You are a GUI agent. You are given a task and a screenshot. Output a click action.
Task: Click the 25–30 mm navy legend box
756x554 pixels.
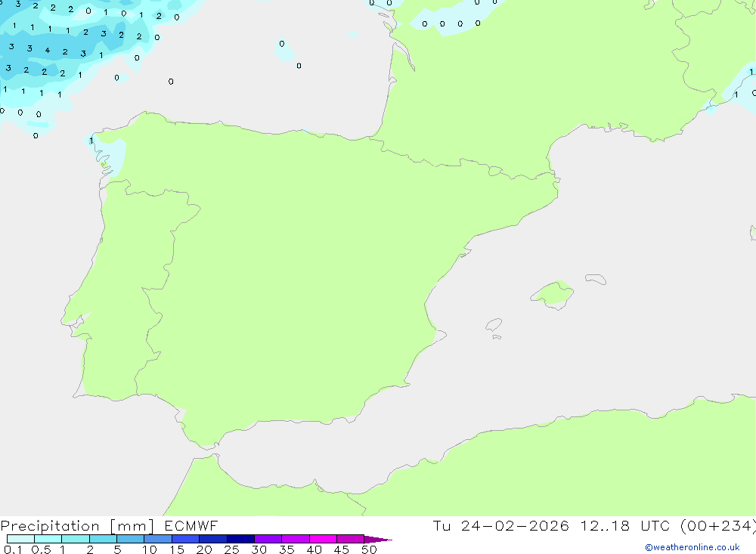click(x=240, y=539)
